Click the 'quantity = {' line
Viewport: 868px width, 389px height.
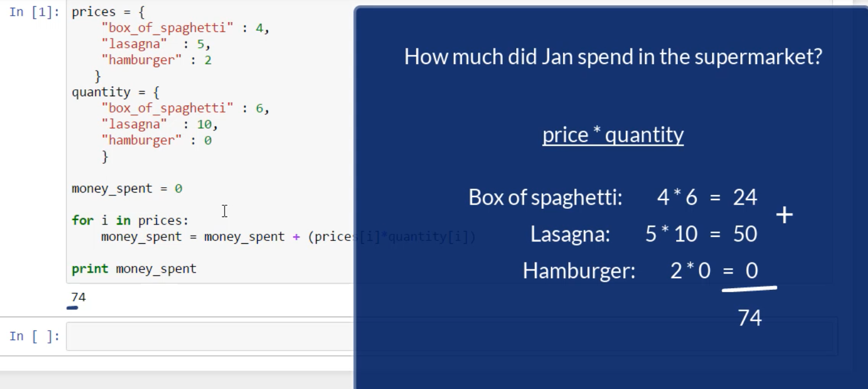(115, 92)
